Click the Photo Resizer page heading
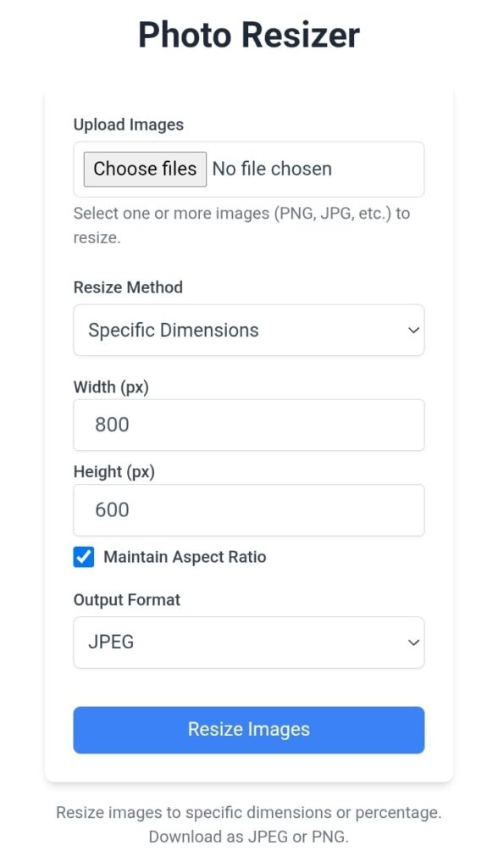 (249, 35)
